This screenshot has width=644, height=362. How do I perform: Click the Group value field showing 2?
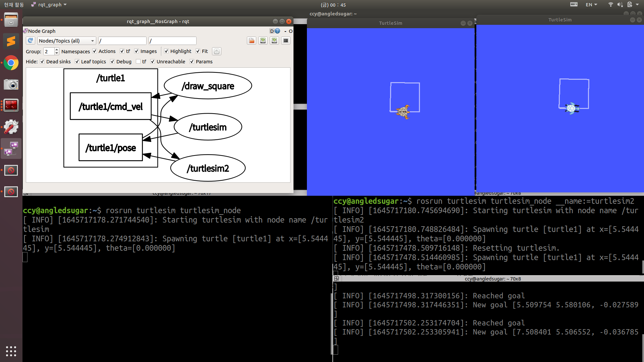[x=49, y=51]
